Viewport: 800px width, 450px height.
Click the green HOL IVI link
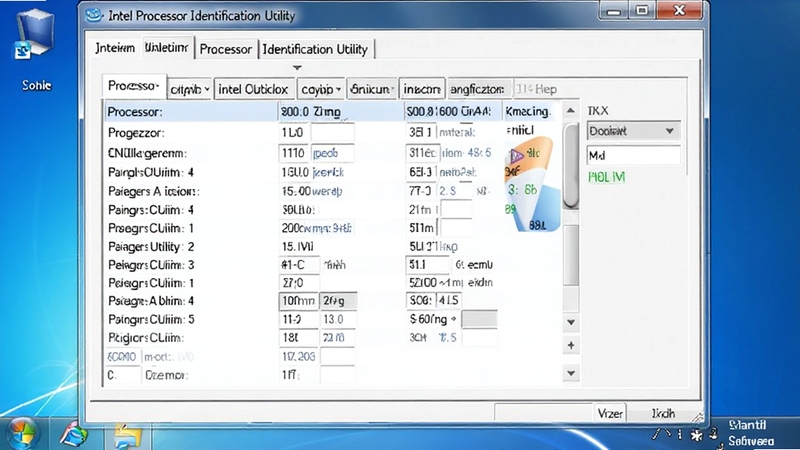606,177
